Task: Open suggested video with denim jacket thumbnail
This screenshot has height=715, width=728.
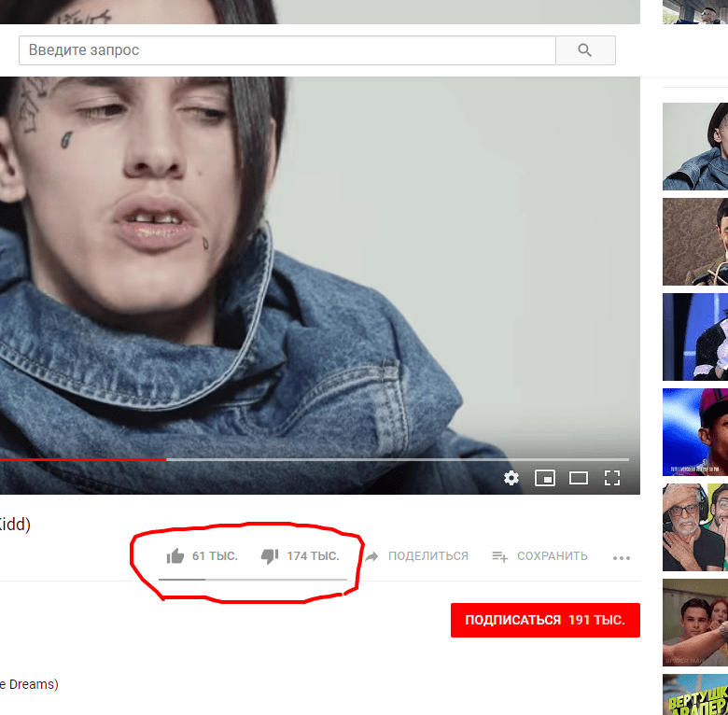Action: coord(695,147)
